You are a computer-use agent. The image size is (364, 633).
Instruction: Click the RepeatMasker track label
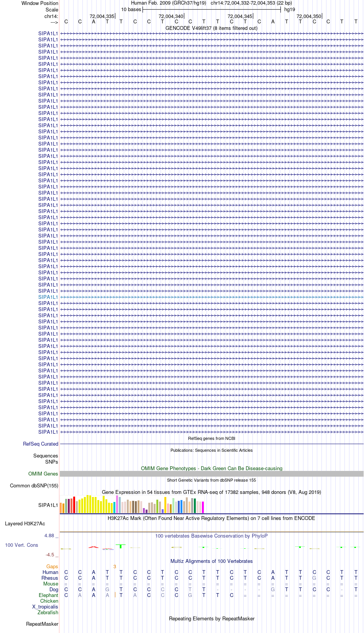[42, 624]
